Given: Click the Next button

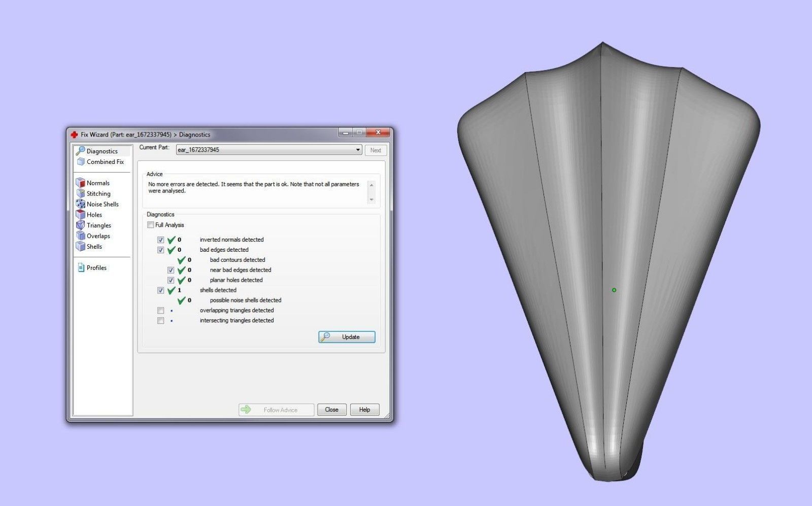Looking at the screenshot, I should point(376,150).
